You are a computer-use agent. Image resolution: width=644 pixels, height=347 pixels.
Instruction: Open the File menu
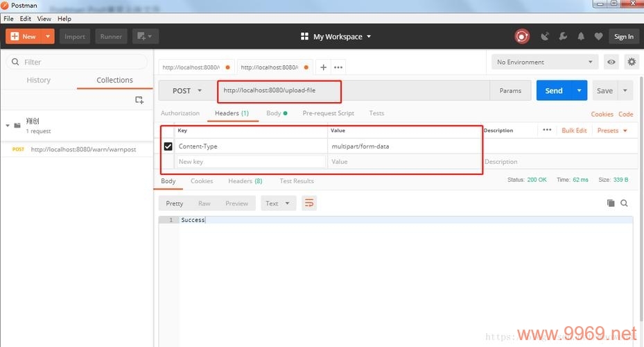click(8, 19)
